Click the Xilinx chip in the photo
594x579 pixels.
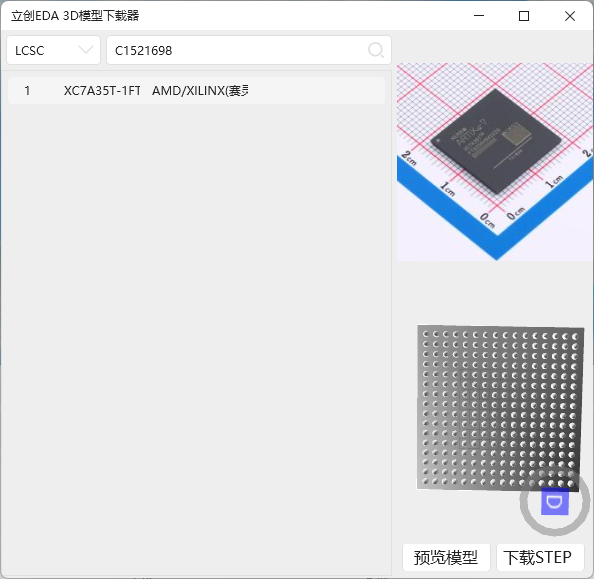496,141
